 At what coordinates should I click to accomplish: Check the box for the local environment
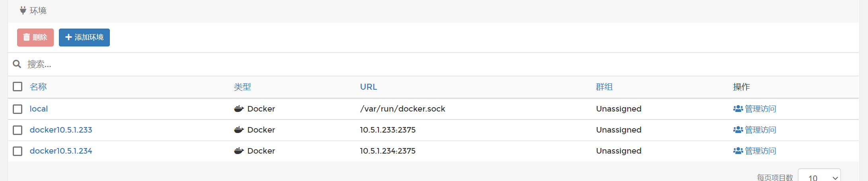(x=18, y=109)
